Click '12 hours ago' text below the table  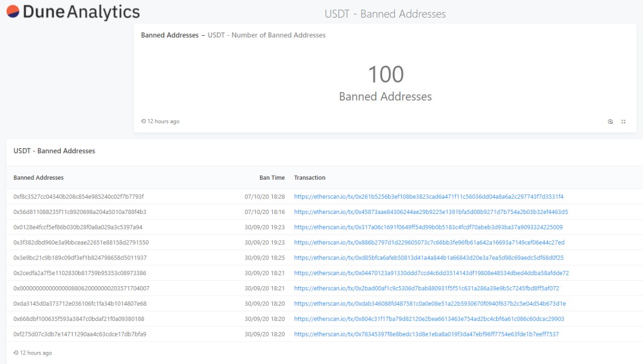(x=36, y=353)
